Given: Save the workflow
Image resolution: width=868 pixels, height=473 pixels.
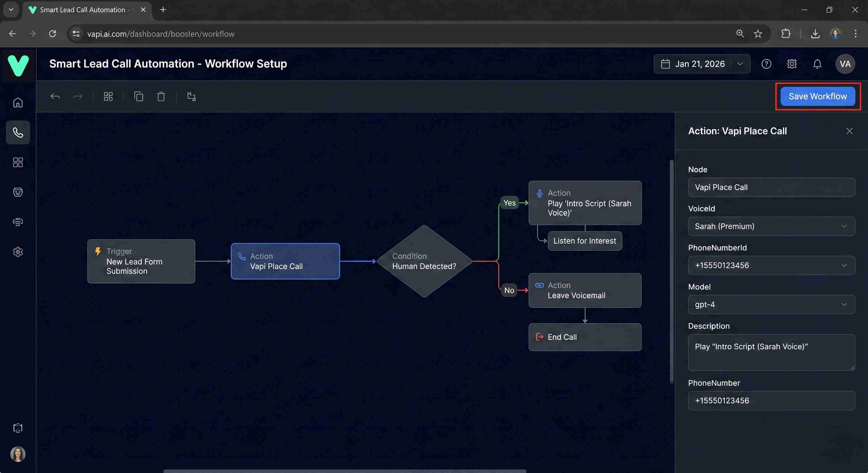Looking at the screenshot, I should [x=818, y=96].
